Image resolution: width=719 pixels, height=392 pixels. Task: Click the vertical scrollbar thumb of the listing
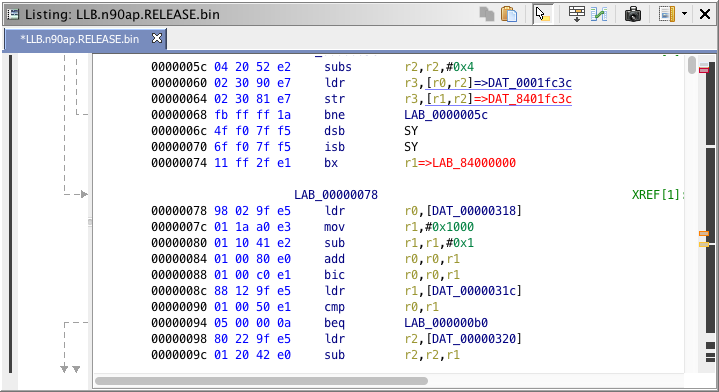click(692, 65)
